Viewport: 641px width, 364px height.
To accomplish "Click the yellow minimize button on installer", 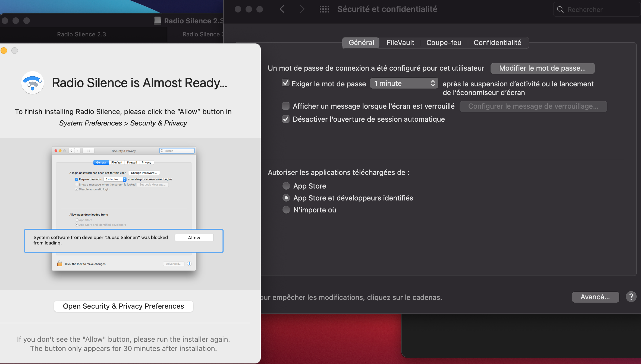I will pos(4,51).
